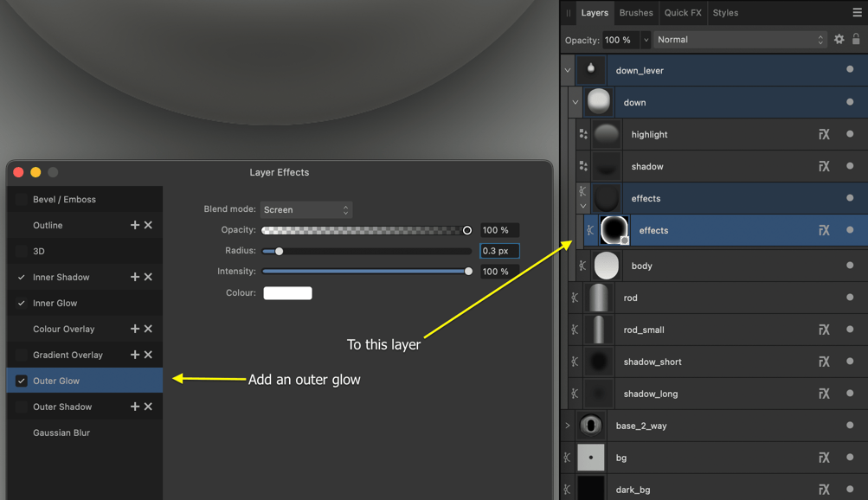Viewport: 868px width, 500px height.
Task: Uncheck the Outer Glow effect
Action: tap(22, 381)
